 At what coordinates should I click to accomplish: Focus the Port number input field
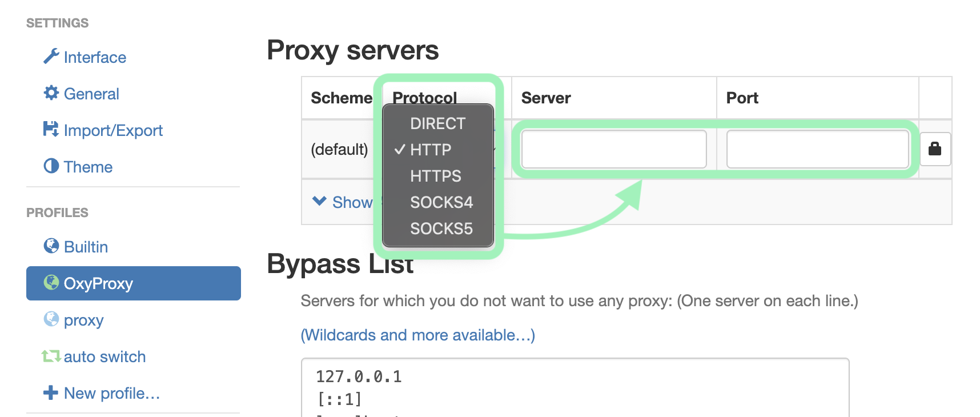817,149
